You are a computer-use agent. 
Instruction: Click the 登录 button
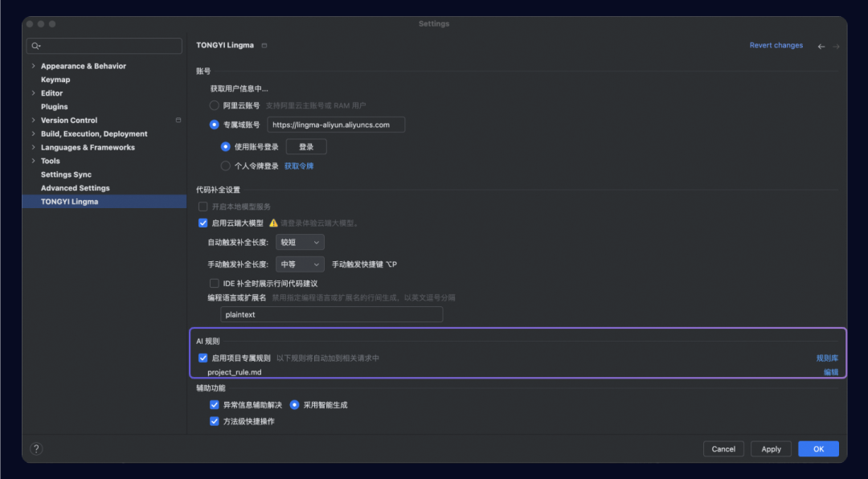coord(306,147)
